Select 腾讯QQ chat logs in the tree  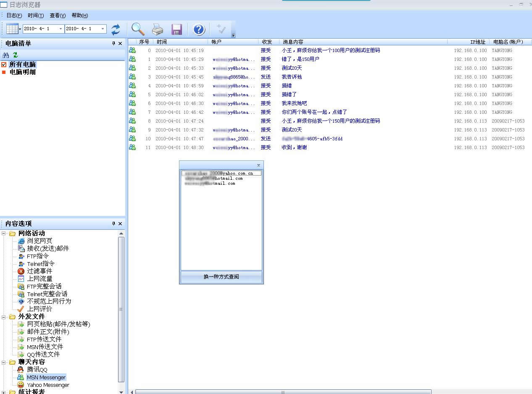[37, 369]
